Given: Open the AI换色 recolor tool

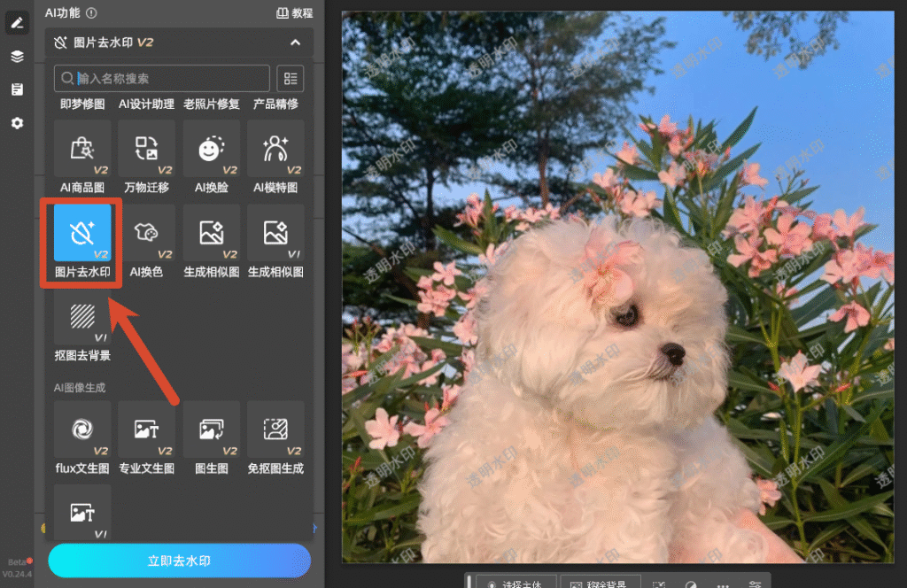Looking at the screenshot, I should 146,233.
